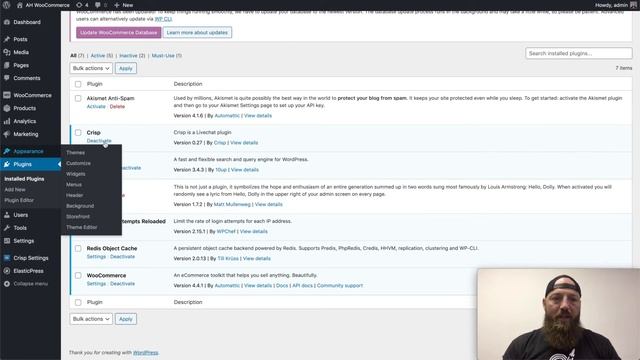Open Plugin Editor submenu item
Screen dimensions: 640x360
[x=19, y=200]
